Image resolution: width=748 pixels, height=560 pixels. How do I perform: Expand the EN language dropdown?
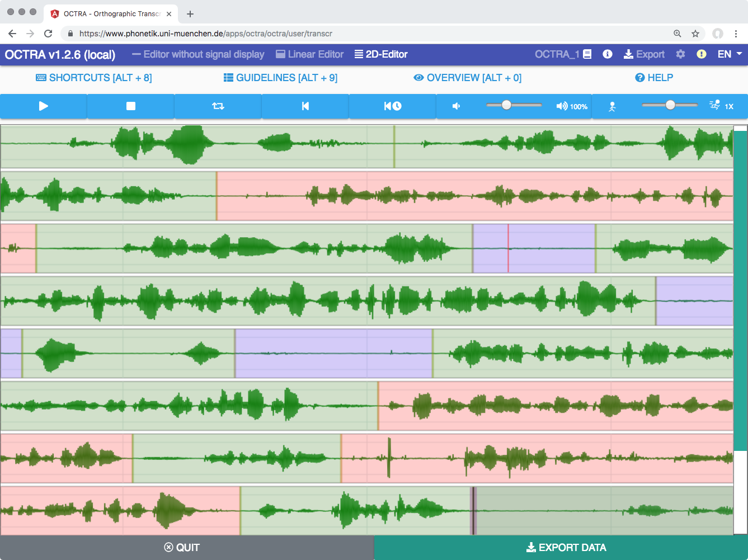pyautogui.click(x=730, y=54)
